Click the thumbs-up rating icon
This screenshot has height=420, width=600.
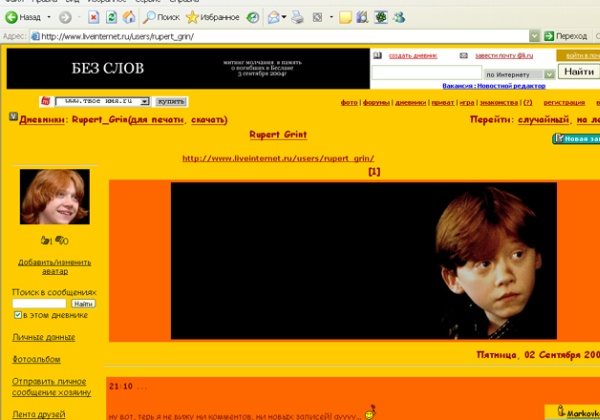46,241
